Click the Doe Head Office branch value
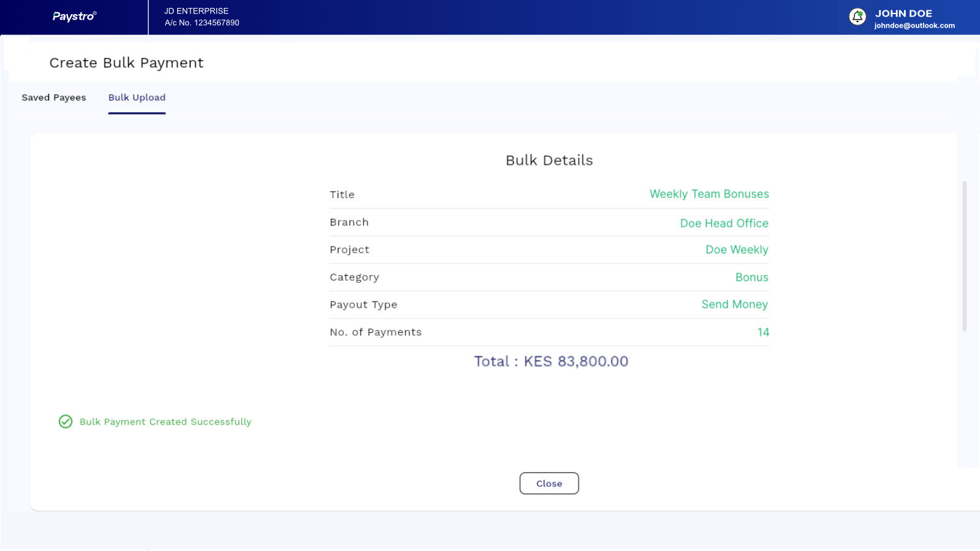Image resolution: width=980 pixels, height=551 pixels. coord(724,223)
